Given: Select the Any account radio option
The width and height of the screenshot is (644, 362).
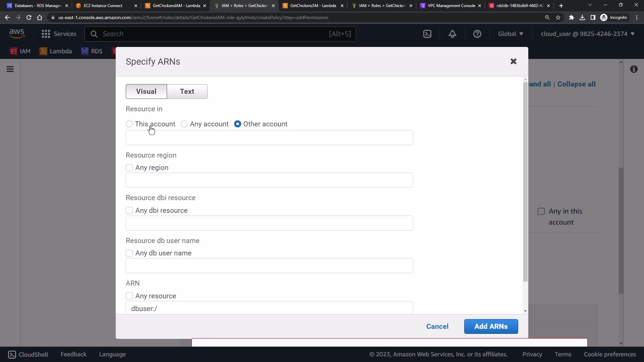Looking at the screenshot, I should tap(184, 124).
